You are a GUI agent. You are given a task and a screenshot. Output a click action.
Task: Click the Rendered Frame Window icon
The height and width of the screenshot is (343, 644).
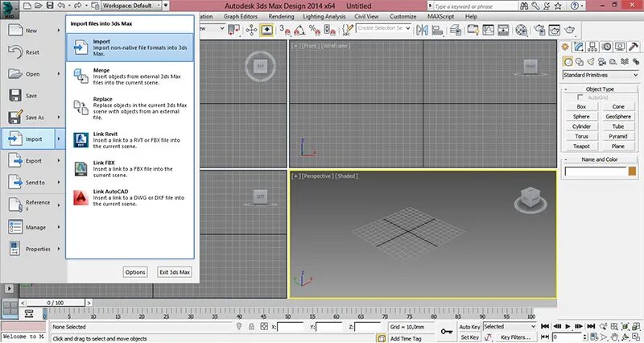pos(554,30)
